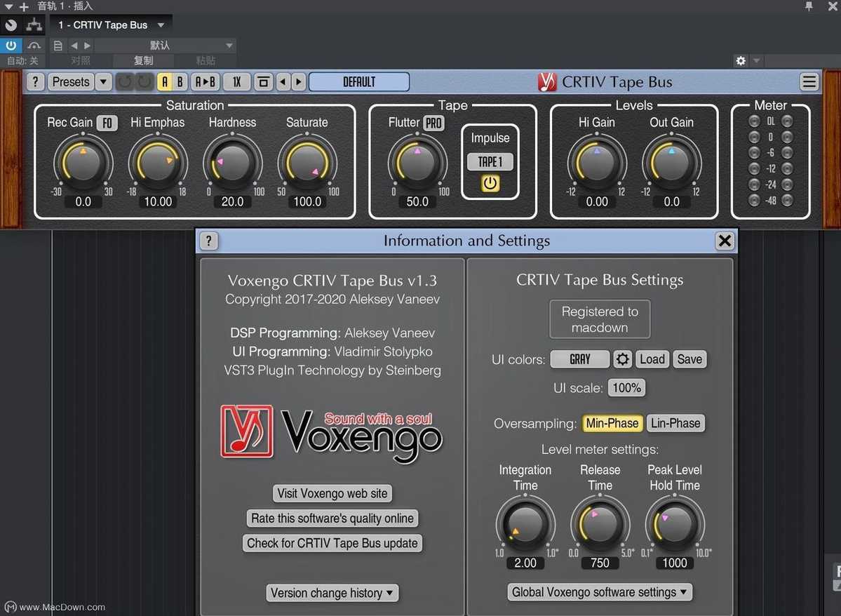Click the Load UI colors button
841x616 pixels.
point(652,359)
